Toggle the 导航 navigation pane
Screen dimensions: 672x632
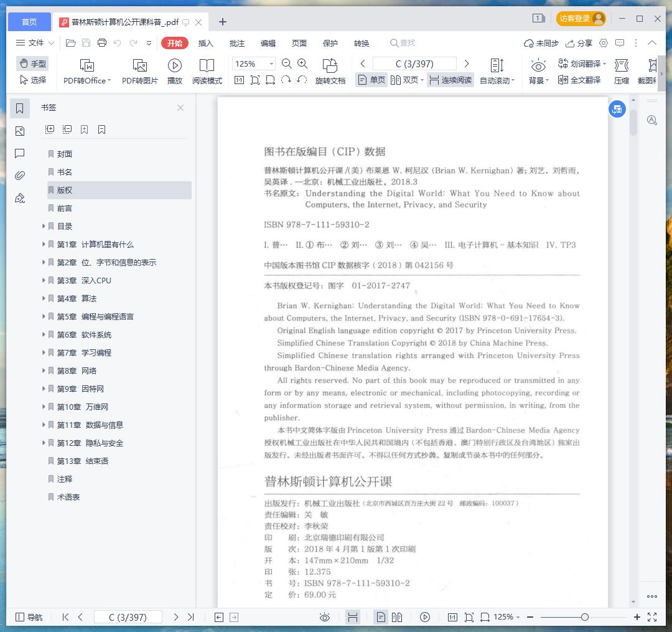pyautogui.click(x=29, y=617)
